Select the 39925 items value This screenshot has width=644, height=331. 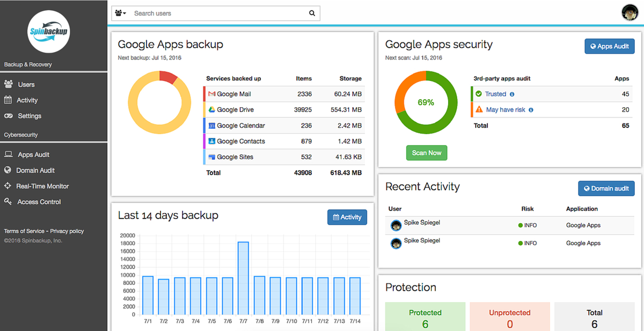[303, 109]
